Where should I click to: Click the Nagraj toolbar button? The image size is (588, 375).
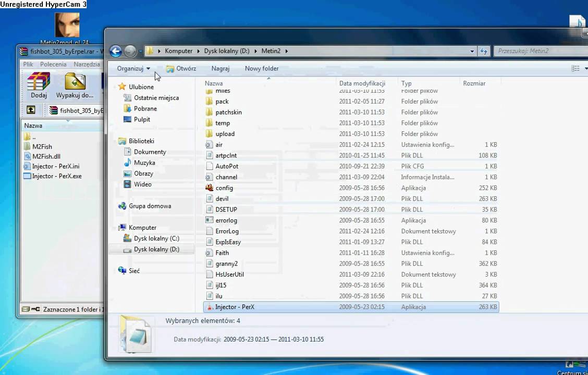(220, 69)
